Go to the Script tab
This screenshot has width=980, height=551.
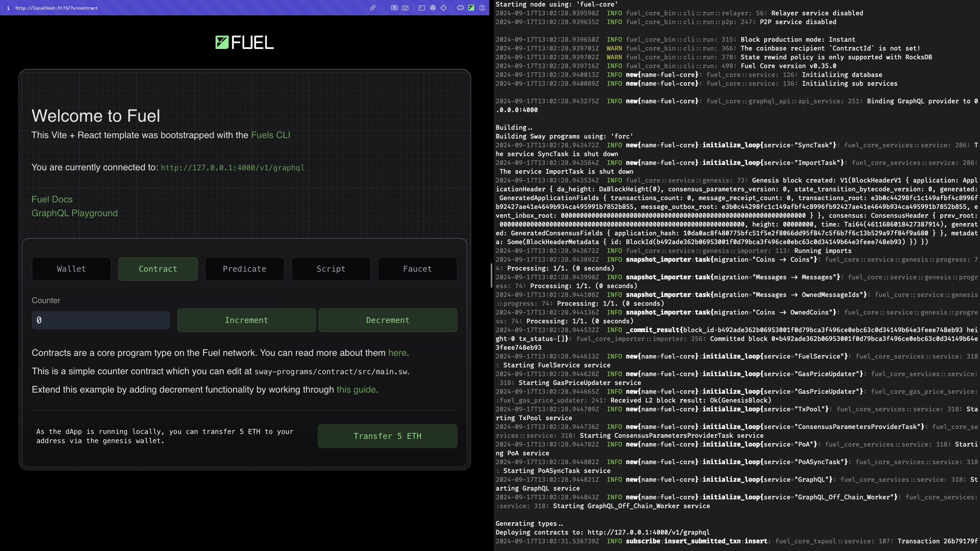pos(331,269)
